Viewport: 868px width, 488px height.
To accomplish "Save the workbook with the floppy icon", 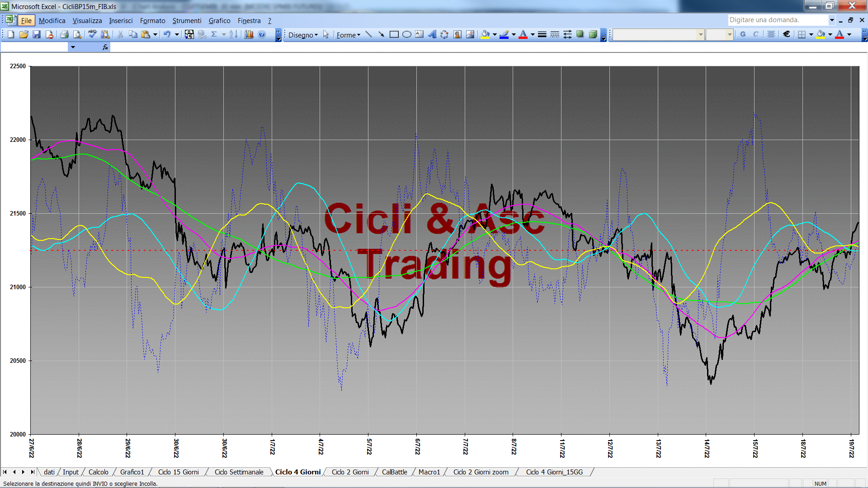I will [37, 35].
